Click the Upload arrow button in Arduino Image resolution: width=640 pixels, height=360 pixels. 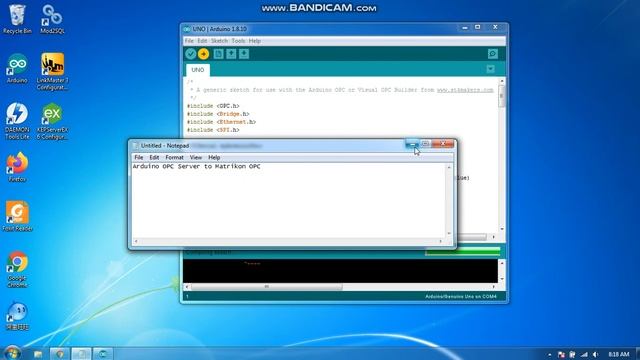[203, 54]
